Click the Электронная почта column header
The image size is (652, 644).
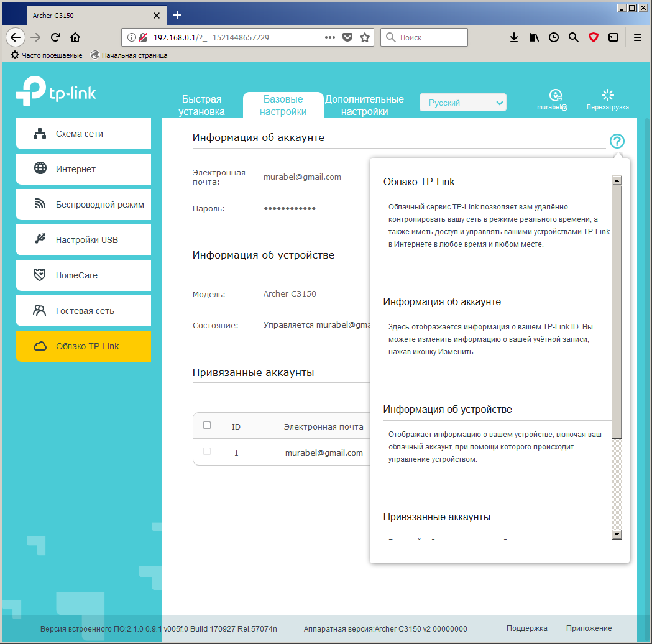coord(323,426)
